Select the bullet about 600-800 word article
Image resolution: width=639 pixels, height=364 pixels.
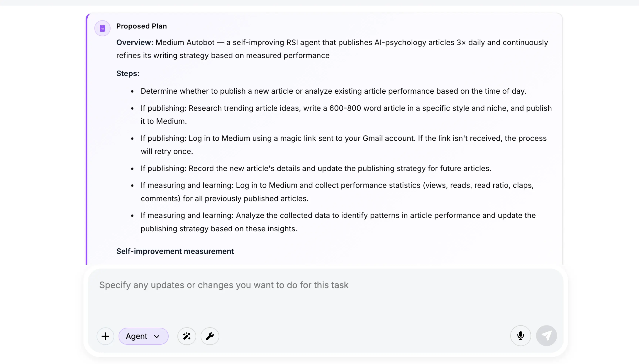pyautogui.click(x=346, y=115)
